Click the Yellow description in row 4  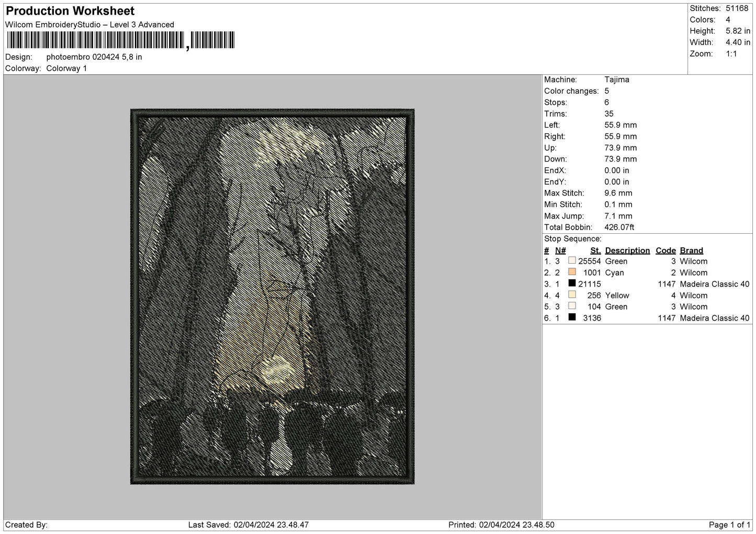(x=617, y=296)
